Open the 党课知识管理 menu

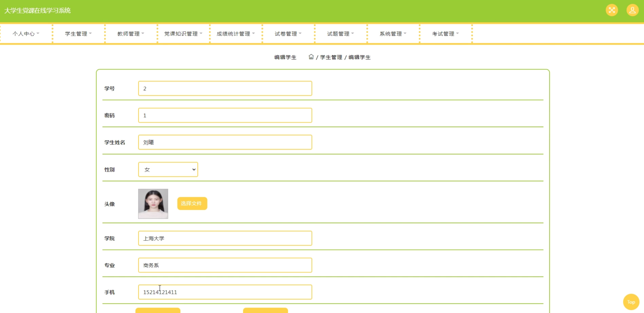tap(183, 34)
